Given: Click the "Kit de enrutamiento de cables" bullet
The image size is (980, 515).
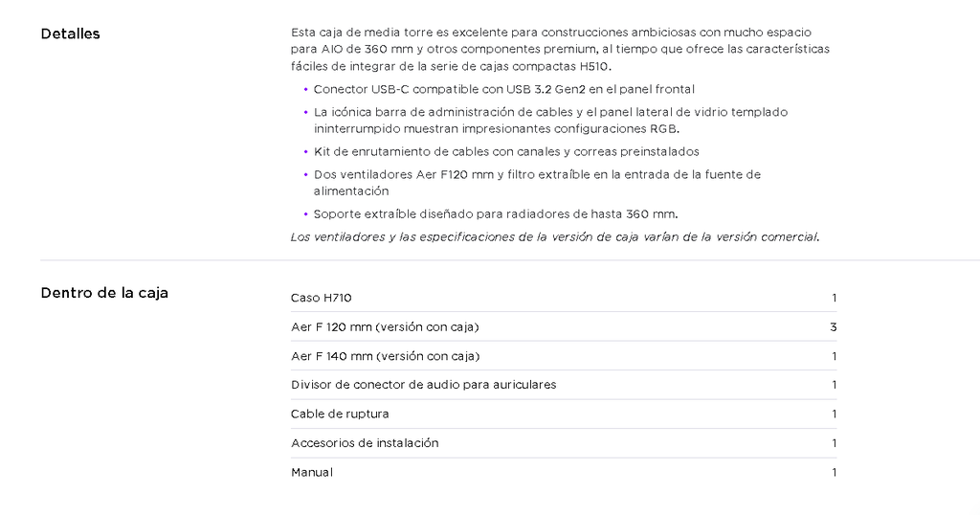Looking at the screenshot, I should tap(506, 151).
